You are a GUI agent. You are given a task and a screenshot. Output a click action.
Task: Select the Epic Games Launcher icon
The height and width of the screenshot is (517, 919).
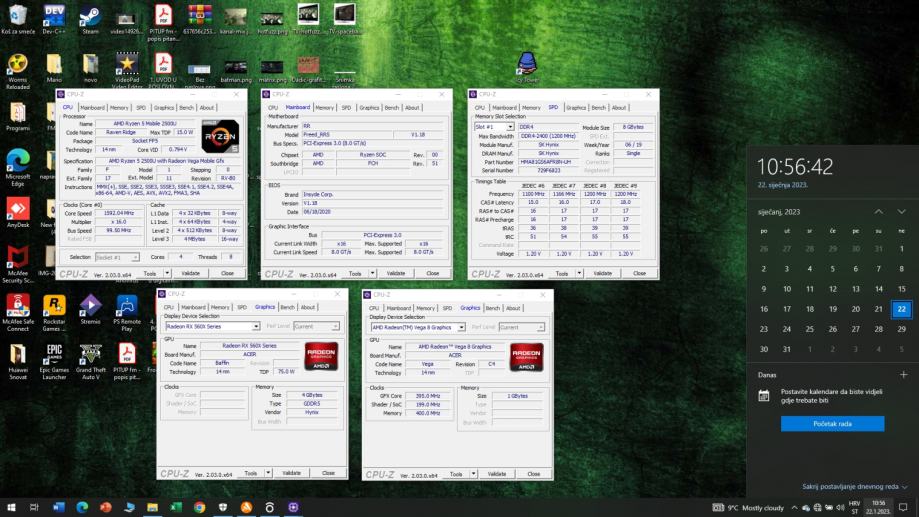click(54, 354)
